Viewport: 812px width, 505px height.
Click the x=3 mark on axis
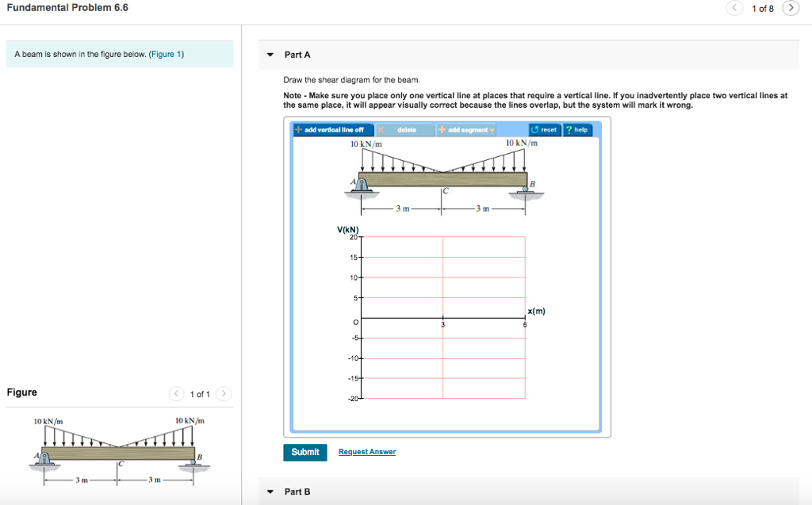coord(442,325)
